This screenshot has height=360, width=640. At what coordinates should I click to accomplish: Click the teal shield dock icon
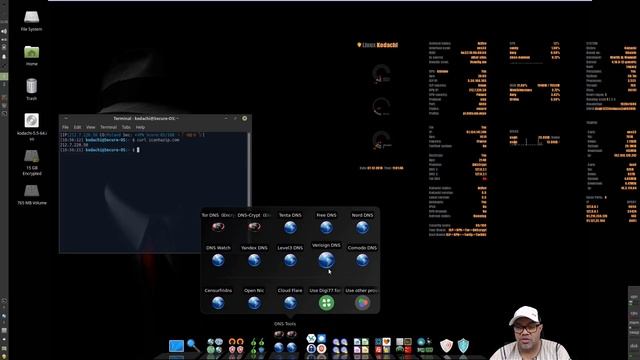click(463, 346)
